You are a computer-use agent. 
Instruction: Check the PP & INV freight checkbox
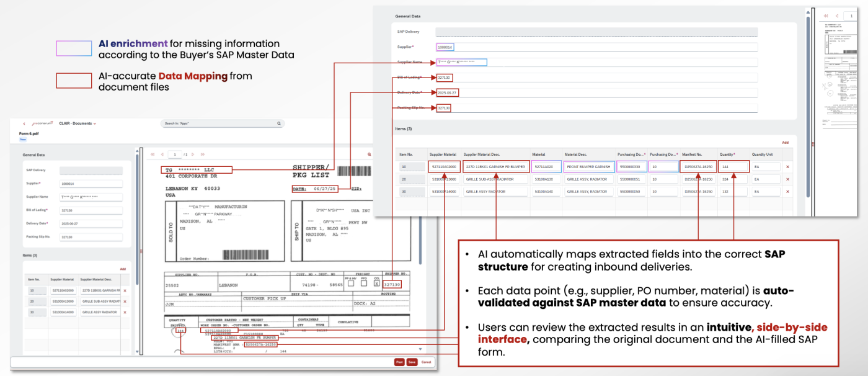coord(350,284)
